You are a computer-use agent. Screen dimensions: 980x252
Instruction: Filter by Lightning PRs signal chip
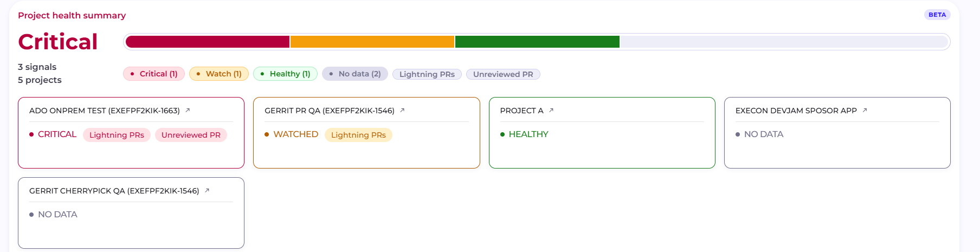427,74
